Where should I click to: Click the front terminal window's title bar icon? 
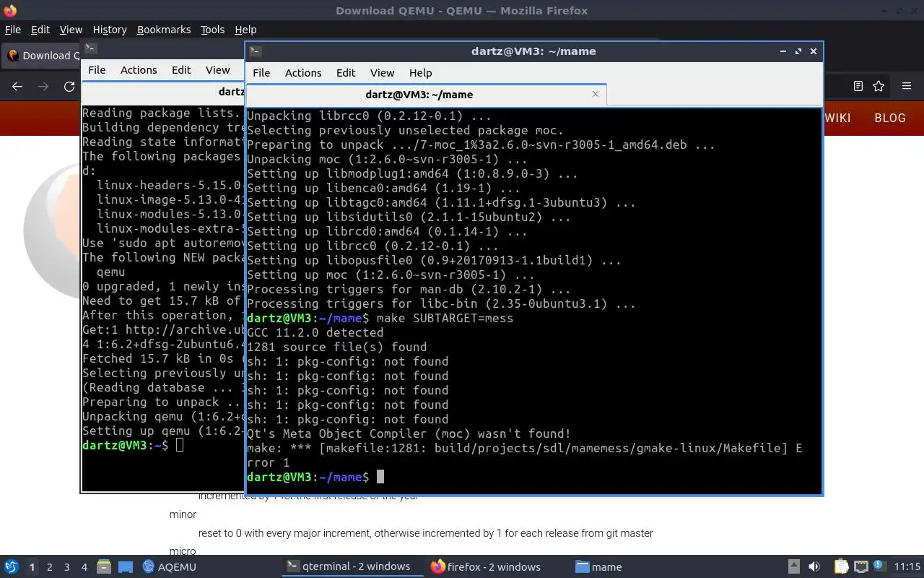255,51
